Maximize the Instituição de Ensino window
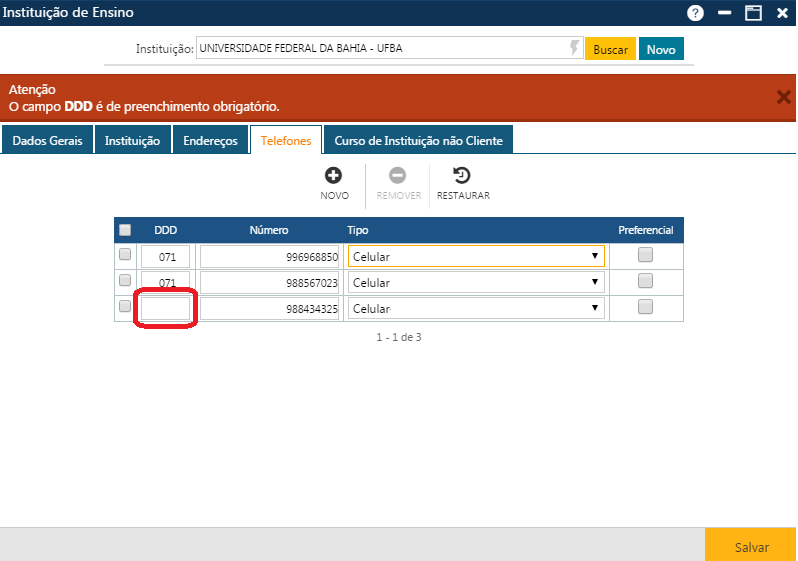The image size is (798, 561). pos(753,13)
